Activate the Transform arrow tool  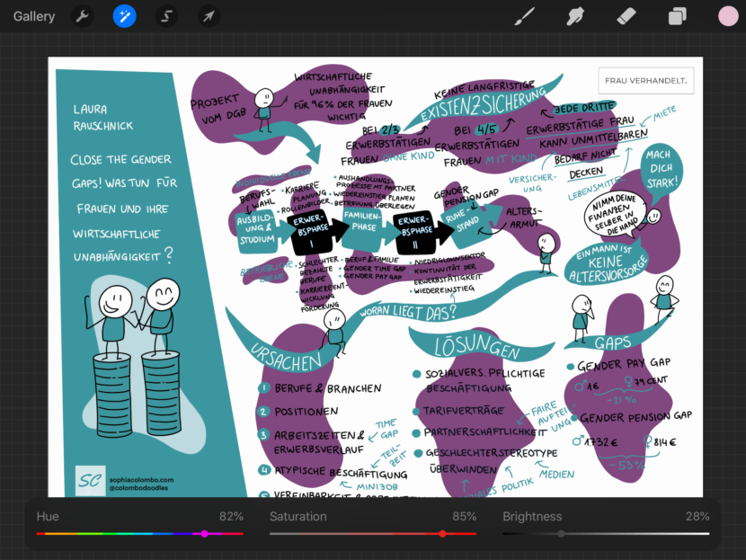(x=209, y=16)
